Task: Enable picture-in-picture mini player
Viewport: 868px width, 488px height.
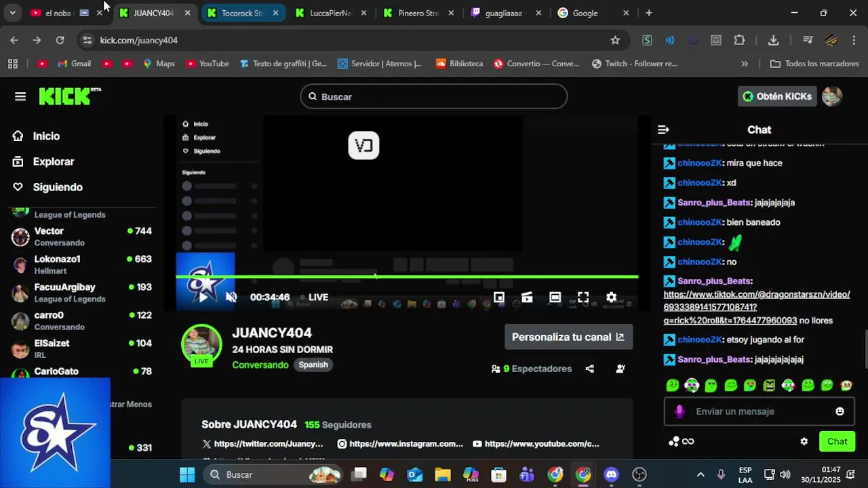Action: [499, 297]
